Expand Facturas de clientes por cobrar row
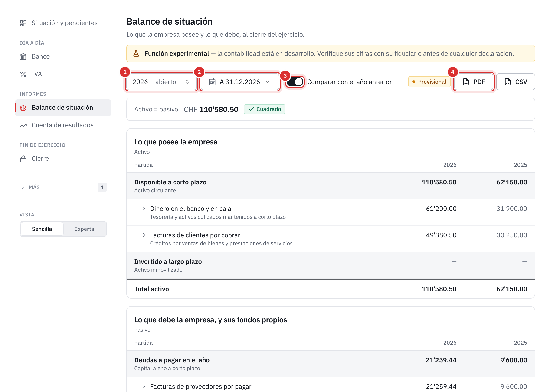Screen dimensions: 550x392 pos(144,235)
